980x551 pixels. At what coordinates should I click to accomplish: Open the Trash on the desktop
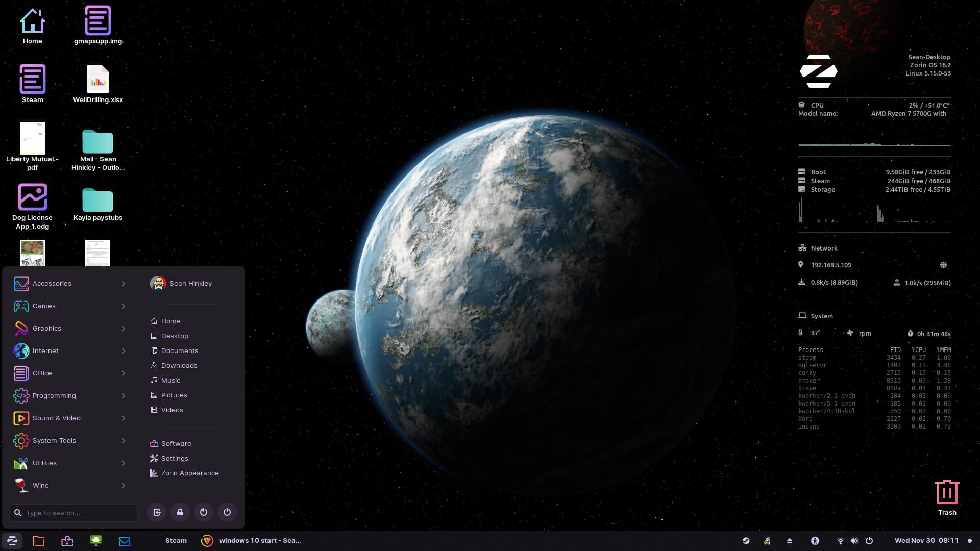click(x=947, y=491)
